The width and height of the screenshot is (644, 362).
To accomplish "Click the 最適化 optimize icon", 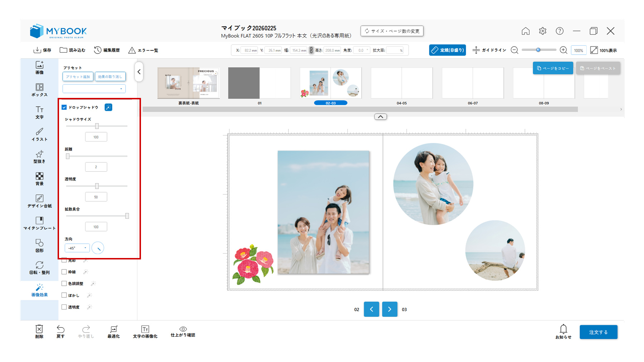I will click(113, 332).
